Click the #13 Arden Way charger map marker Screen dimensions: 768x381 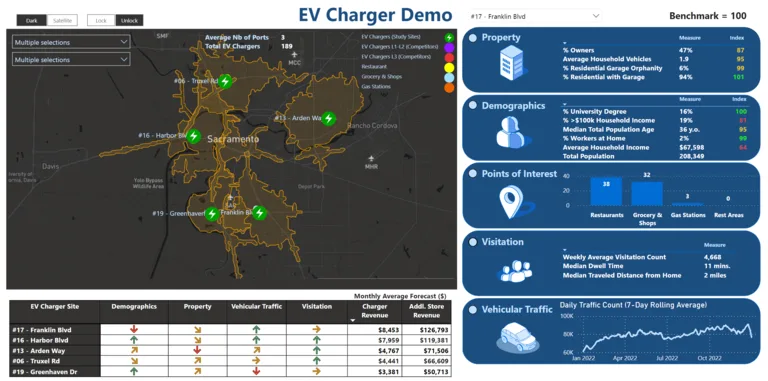[x=329, y=119]
